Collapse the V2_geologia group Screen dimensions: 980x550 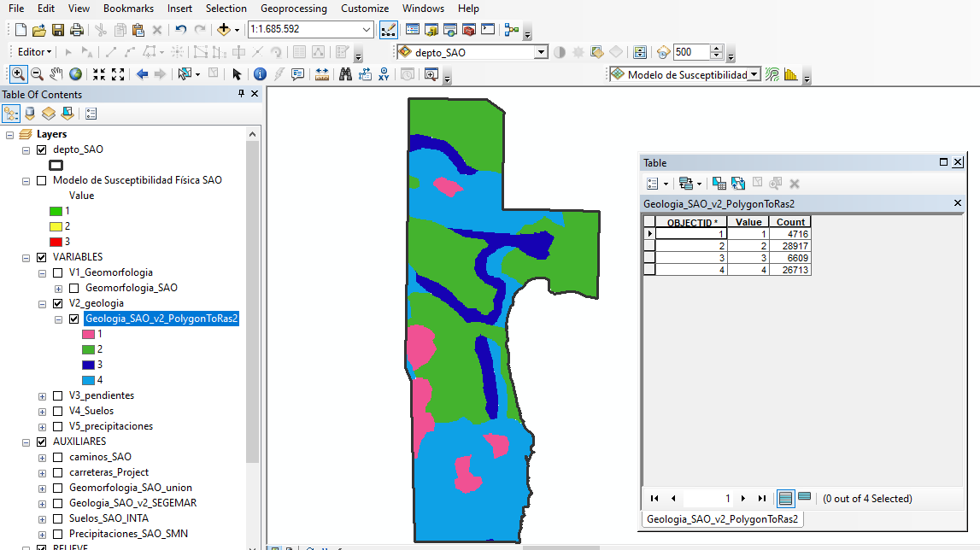42,304
